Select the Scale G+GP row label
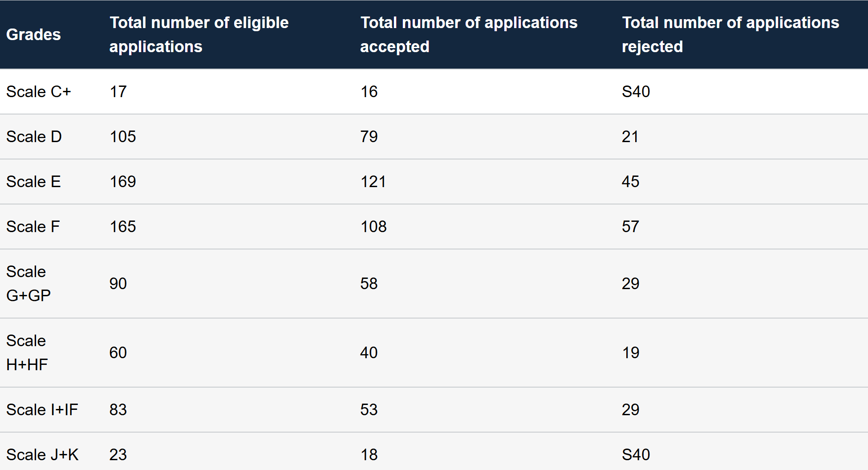 point(28,284)
